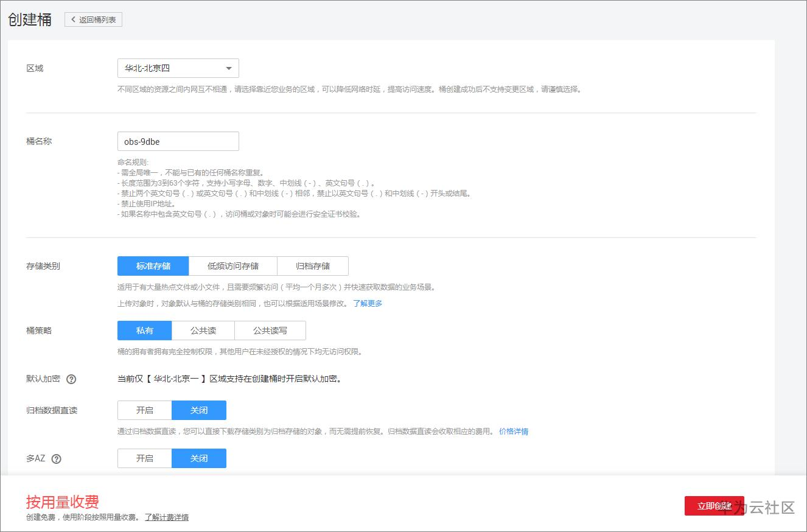Image resolution: width=807 pixels, height=532 pixels.
Task: Turn on 多AZ with the 开启 option
Action: (144, 458)
